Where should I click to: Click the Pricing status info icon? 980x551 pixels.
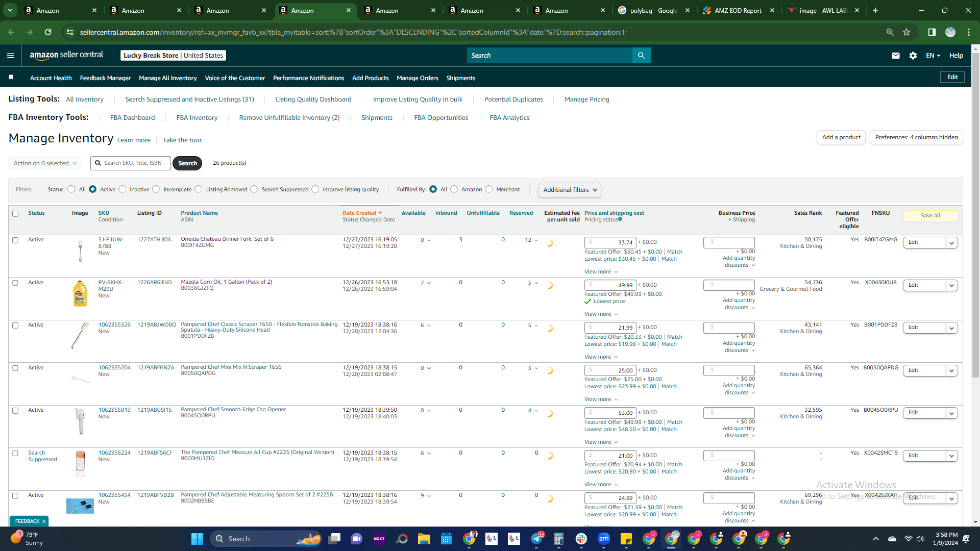point(620,219)
